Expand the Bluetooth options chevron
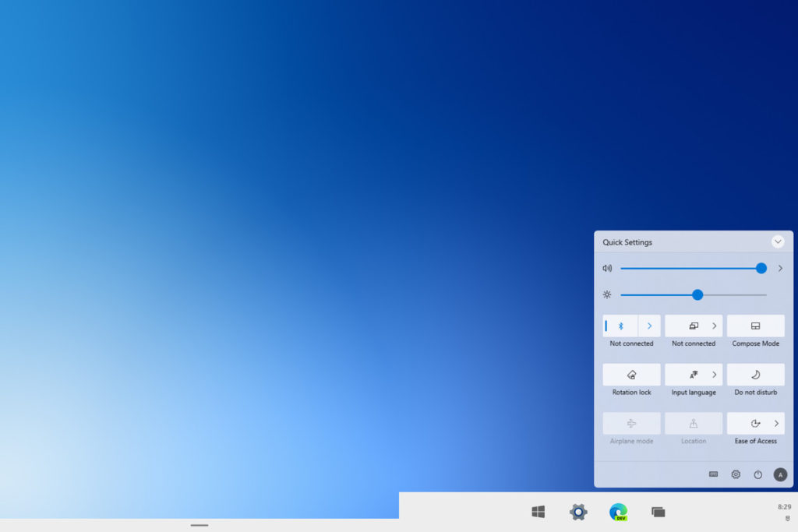 tap(649, 326)
